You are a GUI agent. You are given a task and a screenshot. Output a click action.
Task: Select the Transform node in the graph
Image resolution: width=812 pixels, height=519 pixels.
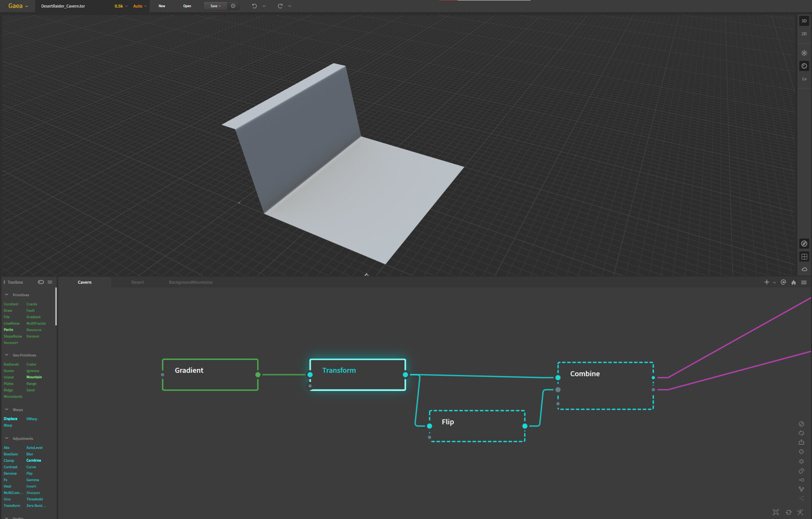coord(357,374)
